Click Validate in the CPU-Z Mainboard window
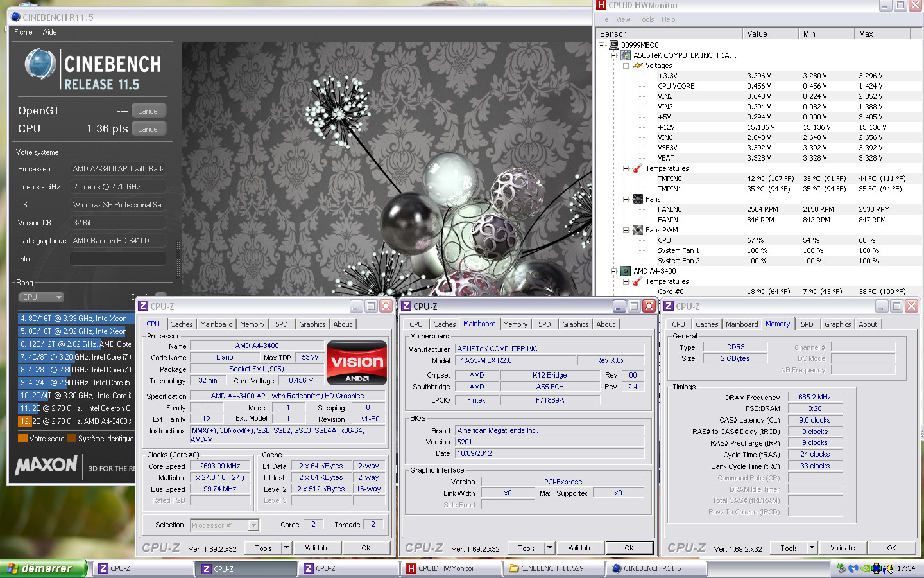The image size is (924, 578). point(580,548)
